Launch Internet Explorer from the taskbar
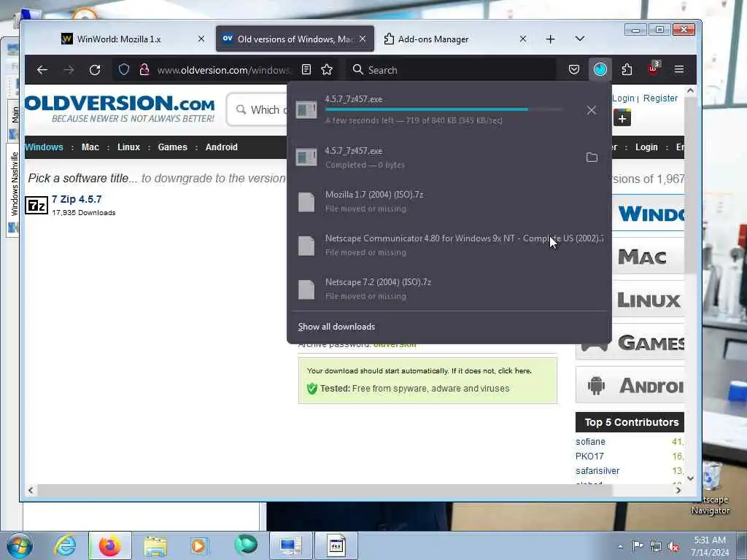 tap(65, 545)
